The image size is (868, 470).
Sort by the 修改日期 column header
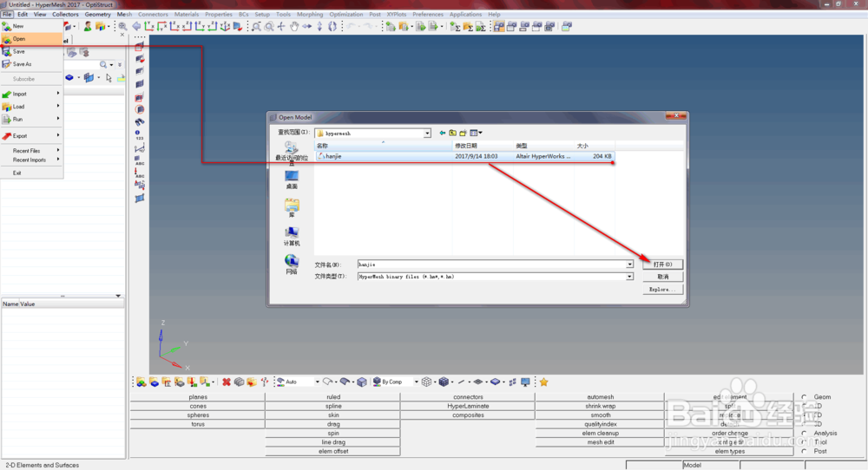point(483,146)
